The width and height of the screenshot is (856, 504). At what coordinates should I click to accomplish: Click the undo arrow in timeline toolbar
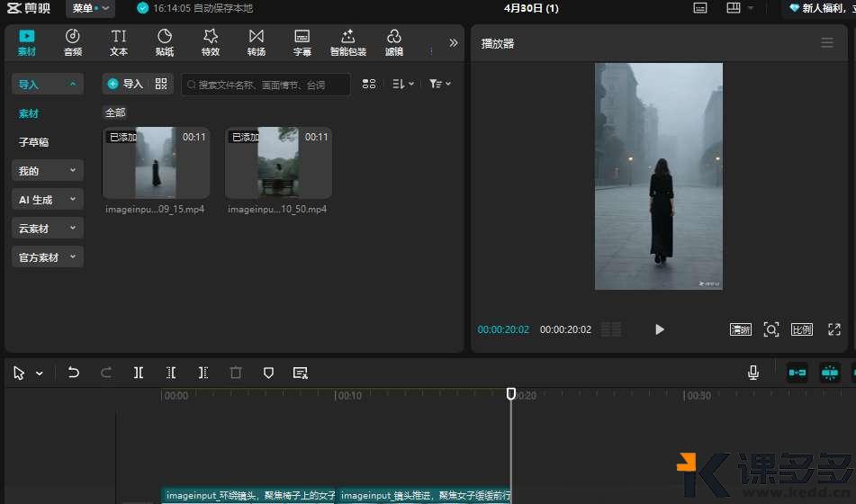[74, 373]
